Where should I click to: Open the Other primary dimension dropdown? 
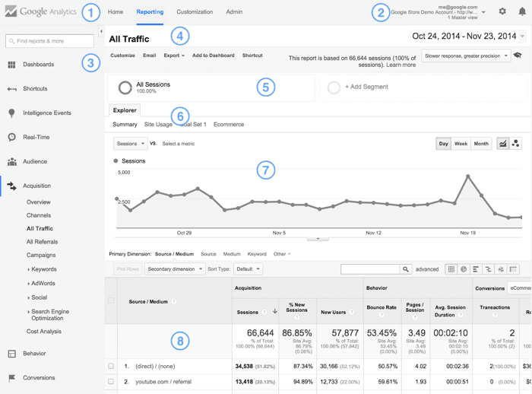[282, 254]
